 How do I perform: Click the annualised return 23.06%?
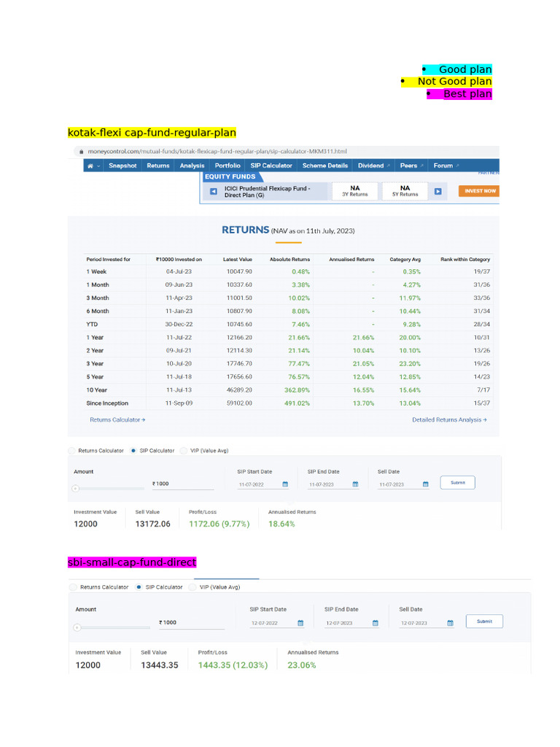[301, 665]
